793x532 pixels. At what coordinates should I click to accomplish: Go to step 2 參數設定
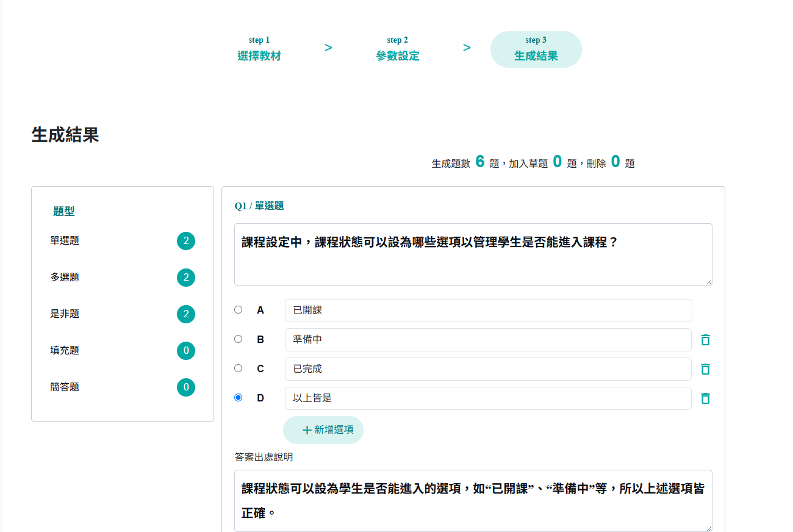(398, 49)
